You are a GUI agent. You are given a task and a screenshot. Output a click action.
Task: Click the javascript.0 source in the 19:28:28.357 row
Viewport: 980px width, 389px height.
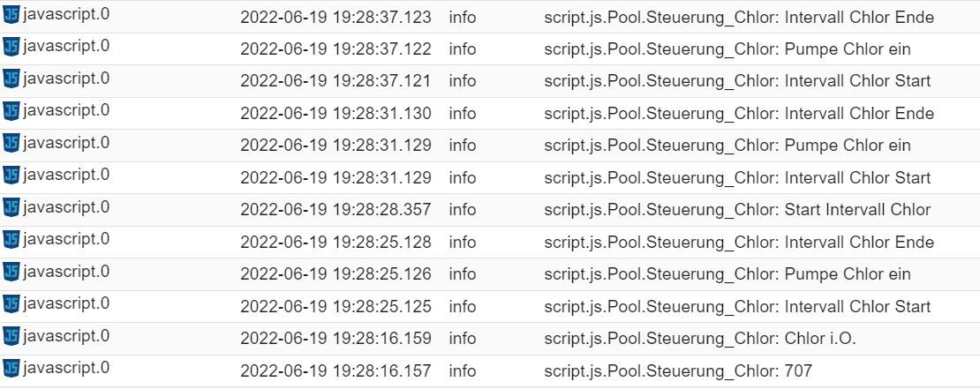[x=66, y=206]
